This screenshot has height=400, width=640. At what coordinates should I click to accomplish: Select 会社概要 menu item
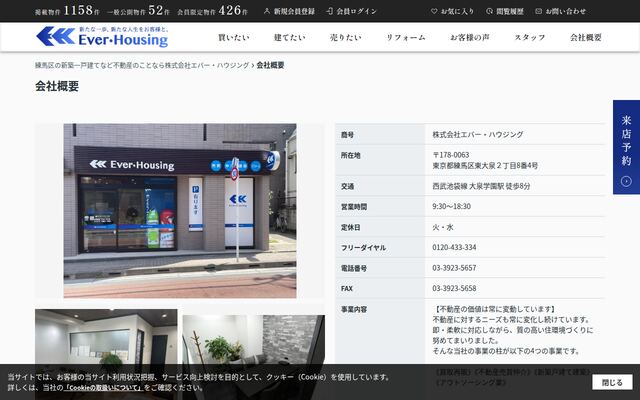586,38
